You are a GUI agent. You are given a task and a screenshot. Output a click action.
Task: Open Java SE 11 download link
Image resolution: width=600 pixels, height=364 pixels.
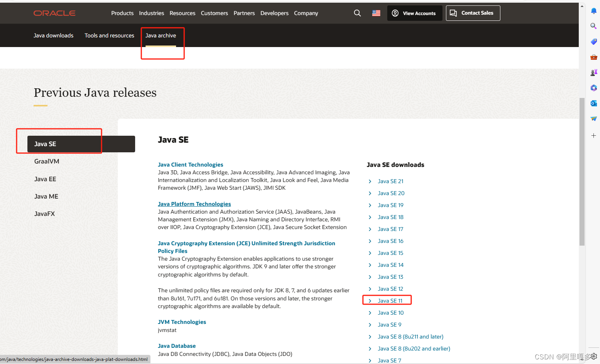(x=390, y=301)
